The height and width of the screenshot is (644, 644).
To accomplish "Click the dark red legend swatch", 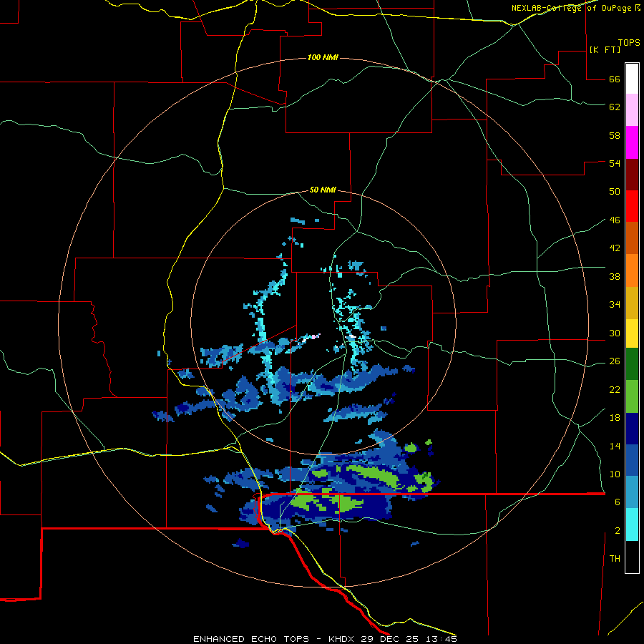I will point(632,174).
